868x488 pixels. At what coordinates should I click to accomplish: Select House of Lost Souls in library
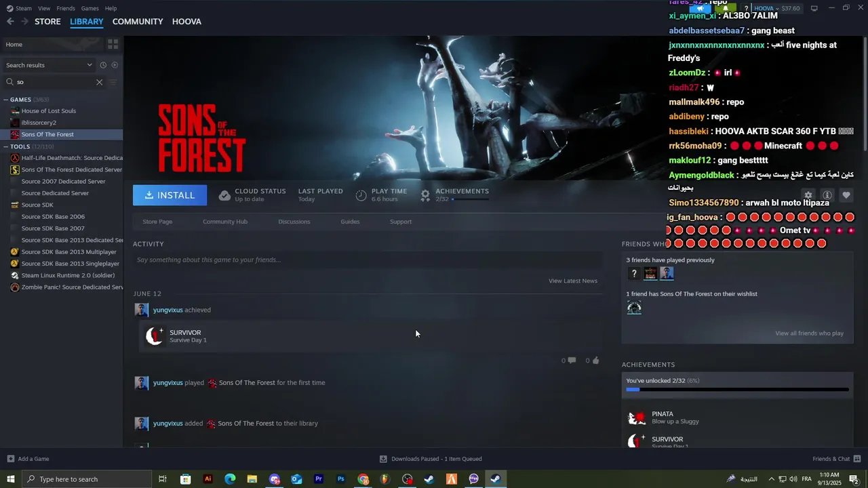coord(48,110)
